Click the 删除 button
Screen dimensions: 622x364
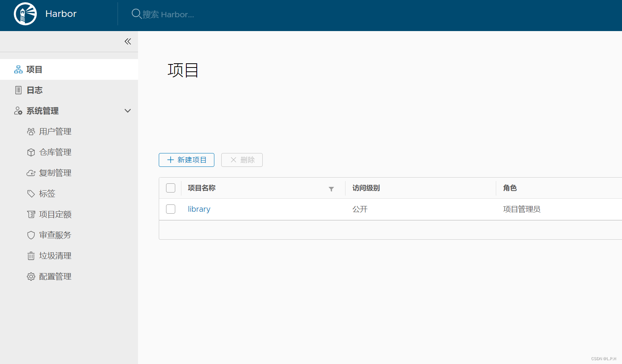point(242,160)
